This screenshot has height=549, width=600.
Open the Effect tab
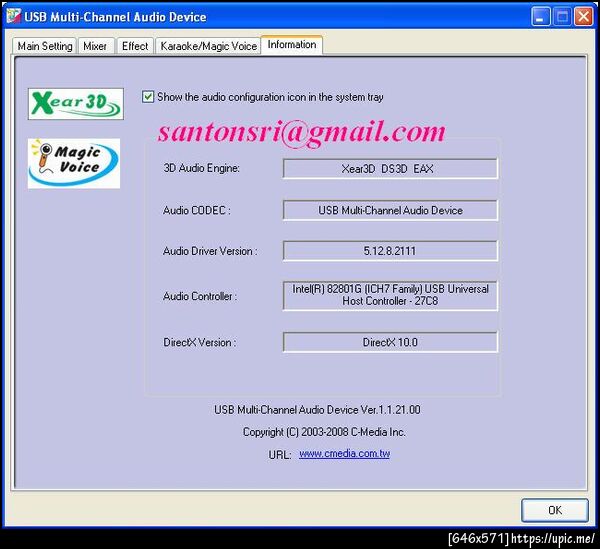(x=135, y=46)
